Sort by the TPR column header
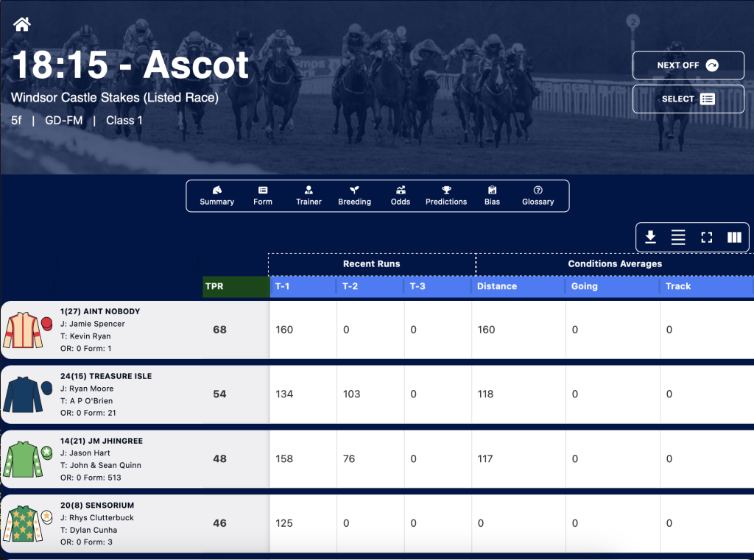 coord(236,286)
